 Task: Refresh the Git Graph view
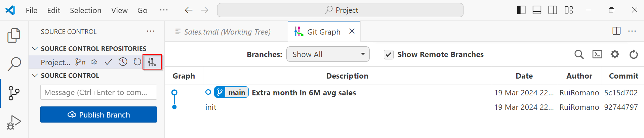coord(633,54)
